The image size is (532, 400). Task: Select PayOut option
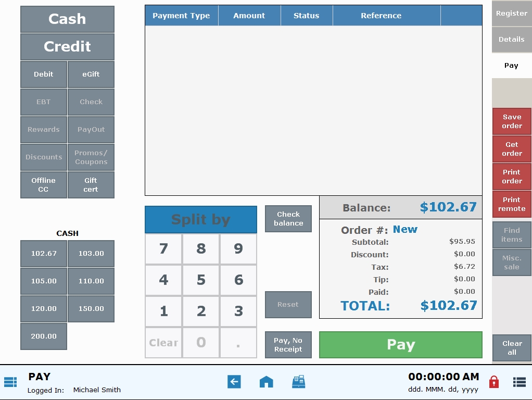click(x=91, y=129)
